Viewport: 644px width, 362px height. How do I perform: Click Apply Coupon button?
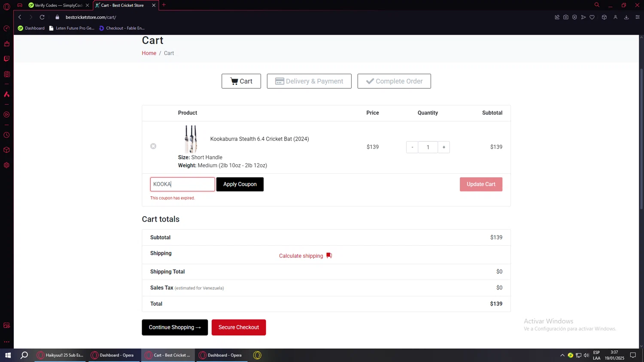tap(240, 184)
